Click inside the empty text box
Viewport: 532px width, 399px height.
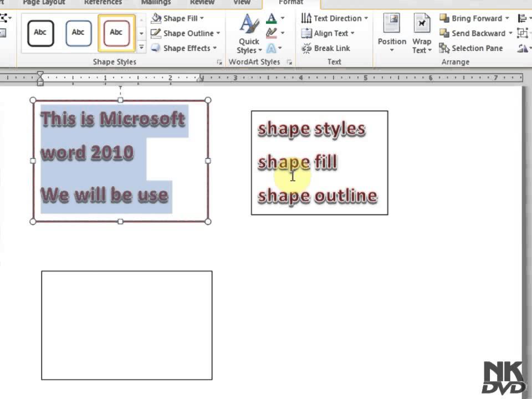tap(127, 325)
